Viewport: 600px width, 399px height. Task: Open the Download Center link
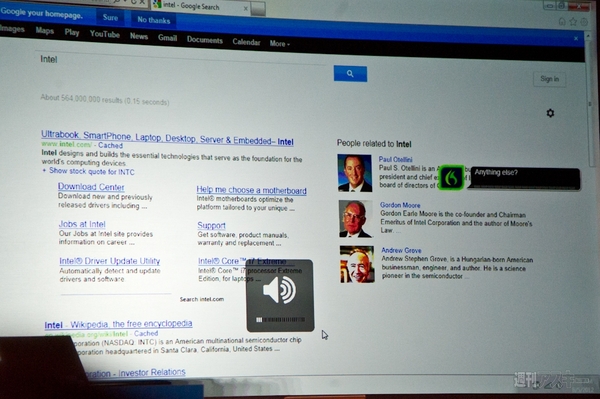tap(91, 187)
